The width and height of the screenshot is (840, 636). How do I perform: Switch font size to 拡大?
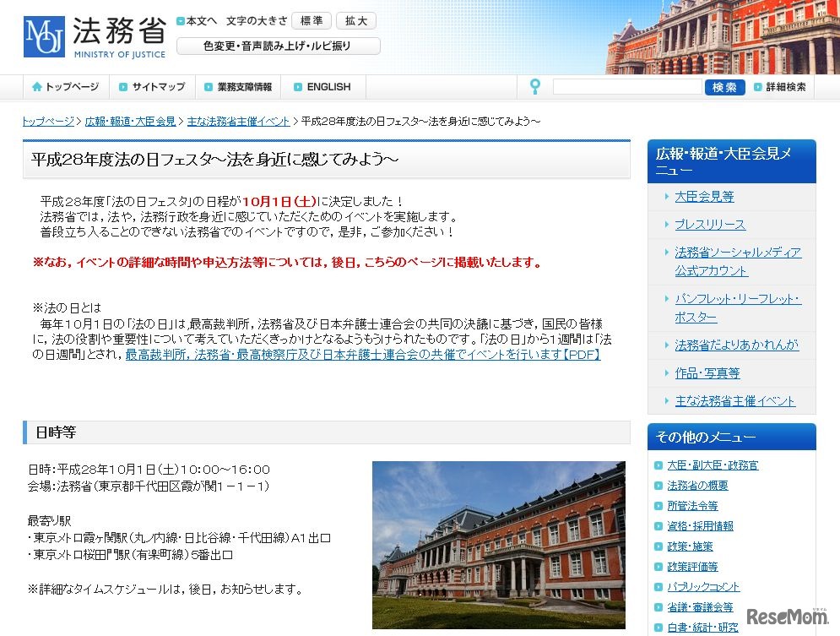pyautogui.click(x=355, y=20)
